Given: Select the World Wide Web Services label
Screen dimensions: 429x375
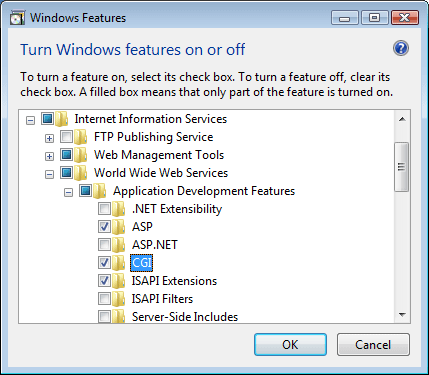Looking at the screenshot, I should coord(161,173).
